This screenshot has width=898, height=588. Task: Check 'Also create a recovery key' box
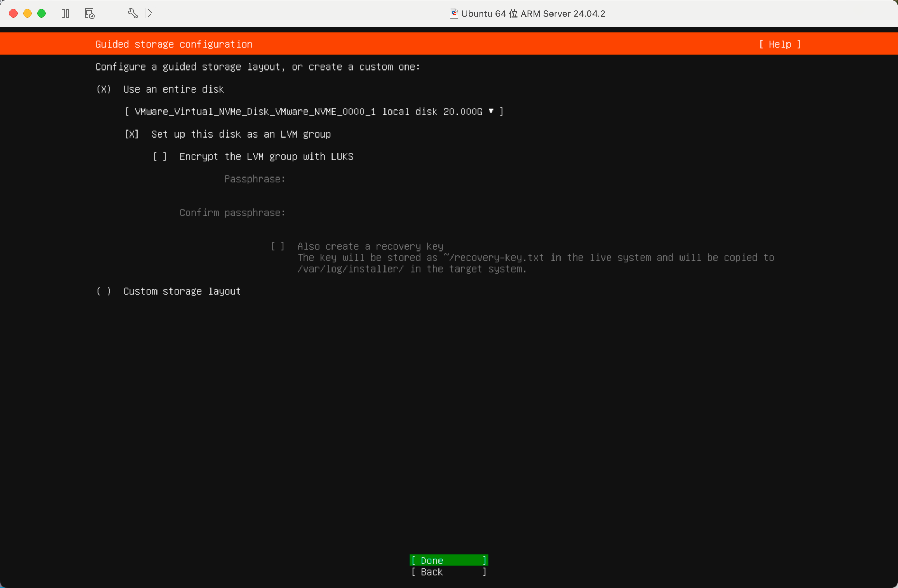[278, 246]
